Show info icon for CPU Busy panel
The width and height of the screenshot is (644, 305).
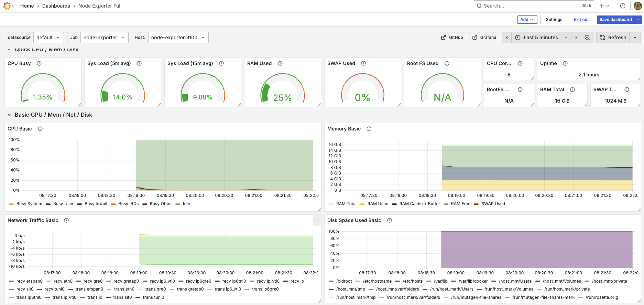pyautogui.click(x=39, y=63)
